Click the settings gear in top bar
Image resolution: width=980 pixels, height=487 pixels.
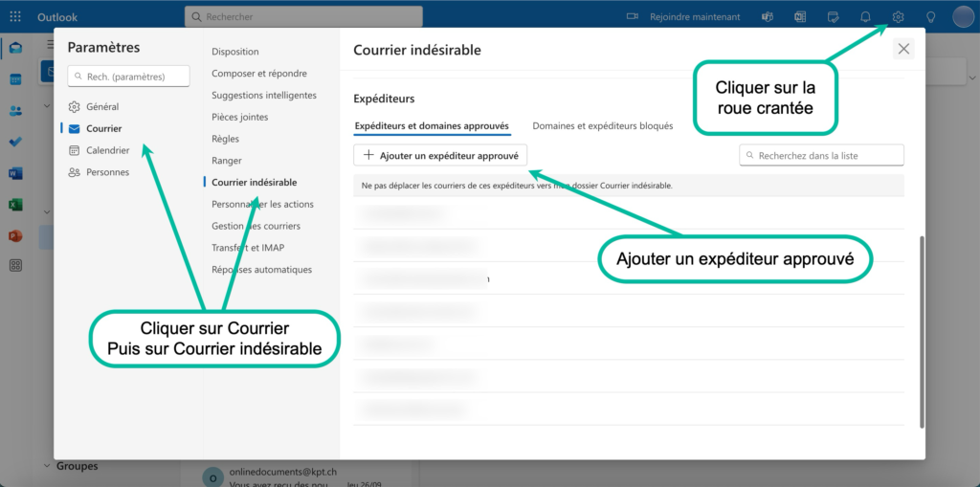tap(898, 17)
